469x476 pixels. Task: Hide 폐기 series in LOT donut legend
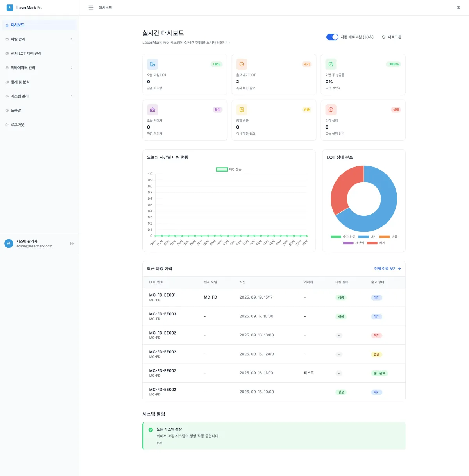coord(376,243)
